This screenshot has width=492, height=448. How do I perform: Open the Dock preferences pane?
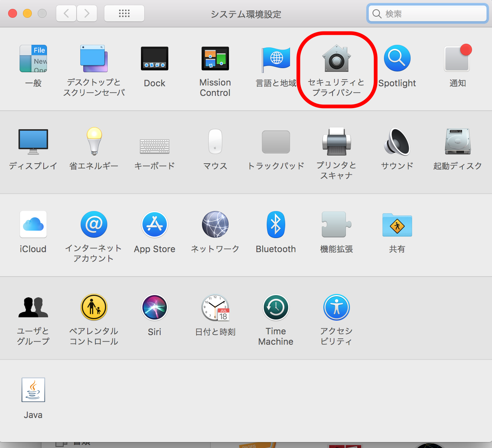click(155, 59)
